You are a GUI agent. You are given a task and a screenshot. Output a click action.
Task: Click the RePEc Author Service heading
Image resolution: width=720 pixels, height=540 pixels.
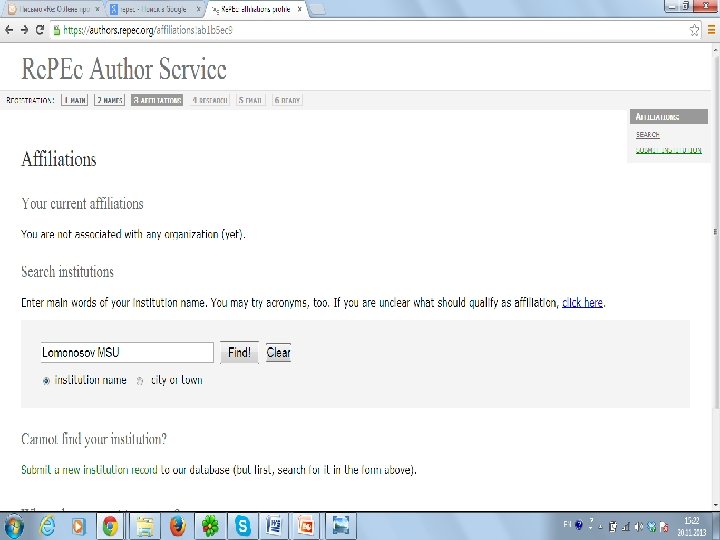coord(124,69)
